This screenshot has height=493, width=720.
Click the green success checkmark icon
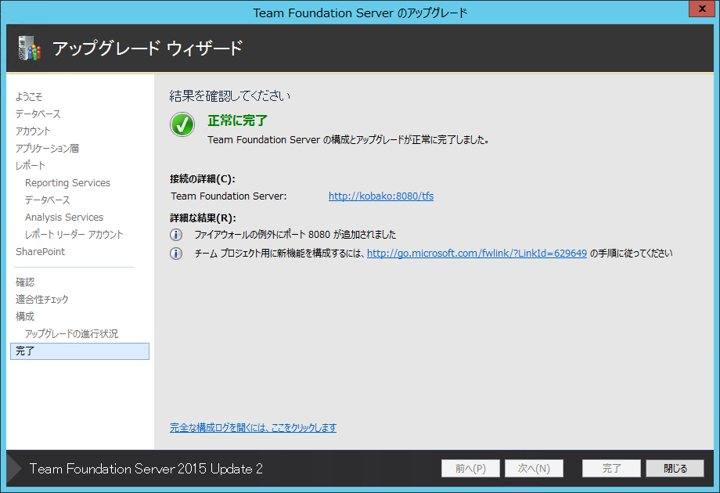click(182, 124)
